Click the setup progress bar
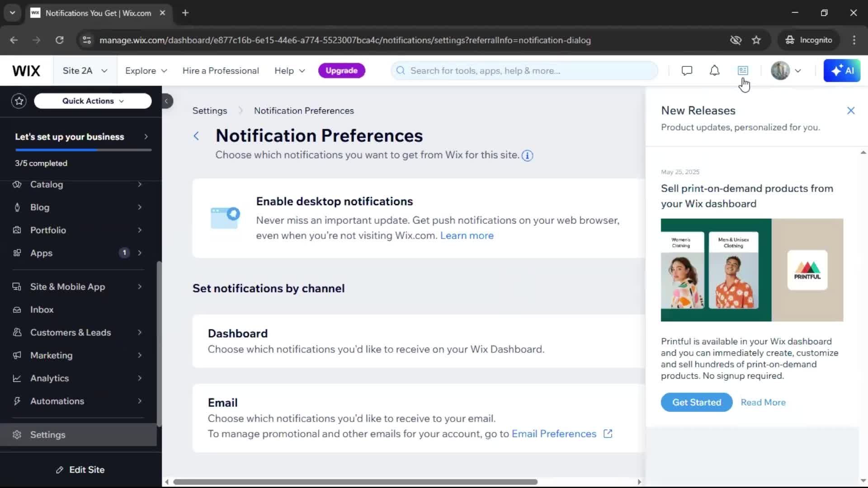Viewport: 868px width, 488px height. click(x=83, y=150)
